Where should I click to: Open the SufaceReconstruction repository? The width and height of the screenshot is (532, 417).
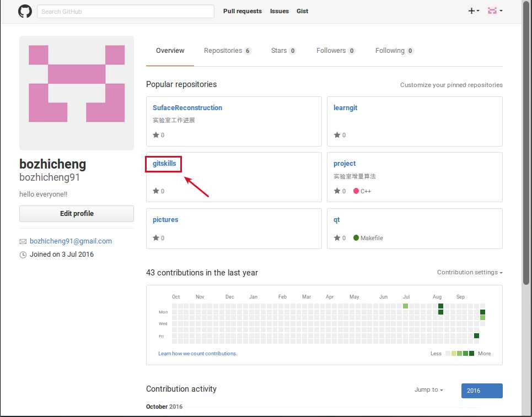click(187, 108)
